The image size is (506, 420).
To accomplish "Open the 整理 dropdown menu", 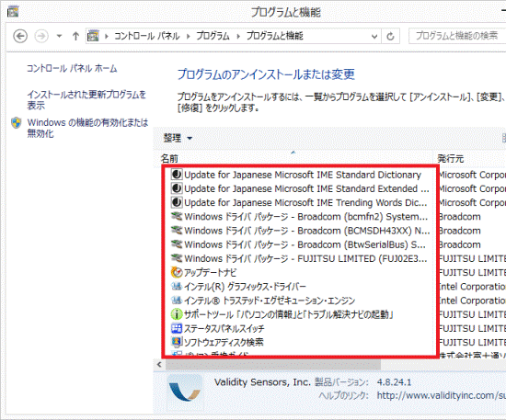I will point(178,138).
